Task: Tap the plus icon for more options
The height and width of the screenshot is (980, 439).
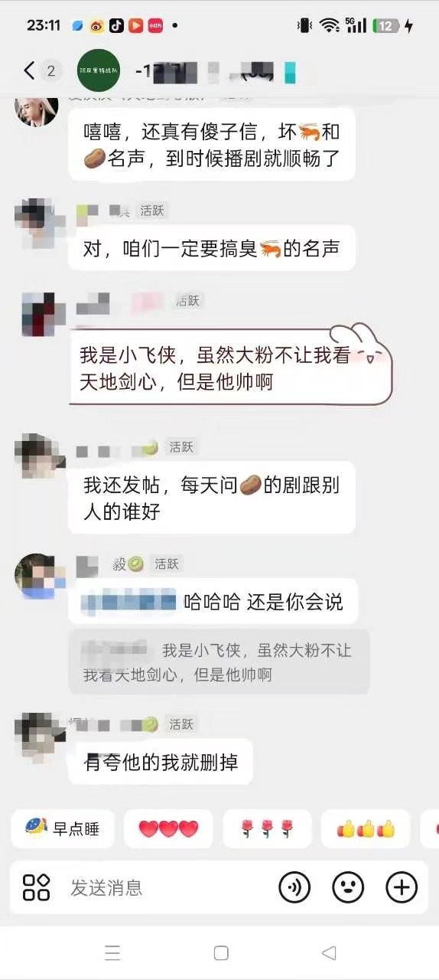Action: tap(402, 887)
